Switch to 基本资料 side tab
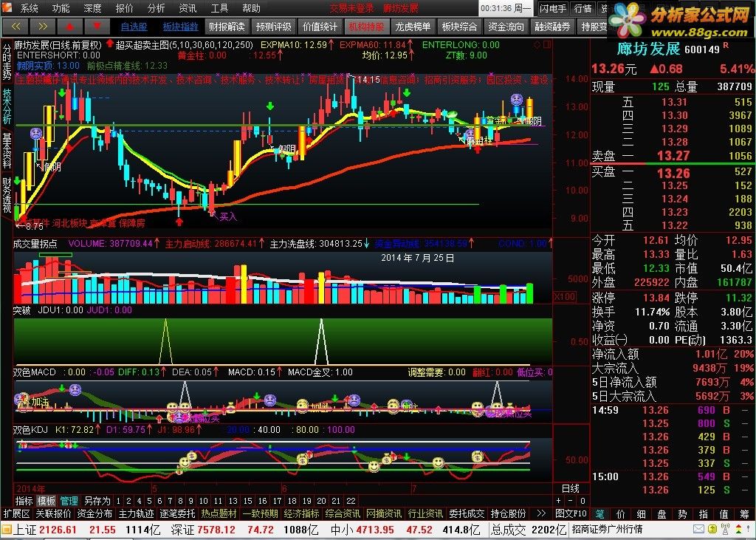The image size is (756, 540). pyautogui.click(x=7, y=151)
